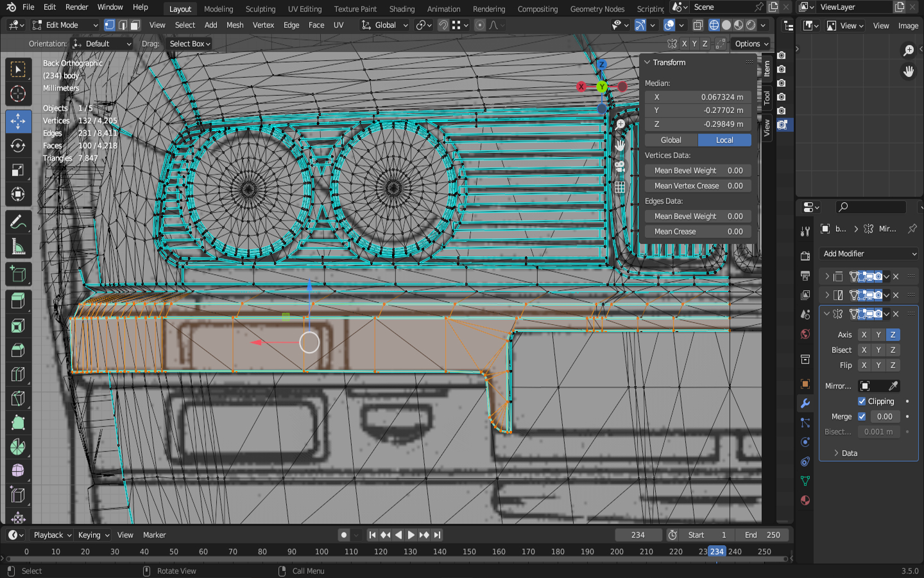Toggle the mirror Clipping checkbox
Screen dimensions: 924x578
[862, 401]
